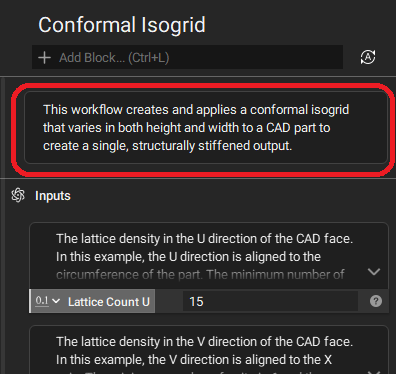Expand the V direction description chevron

coord(374,371)
